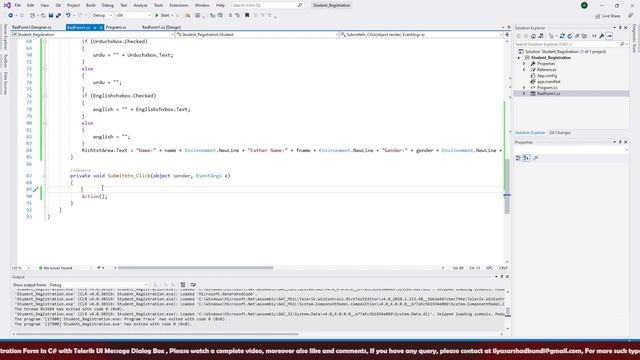
Task: Click the editor horizontal scrollbar
Action: point(196,268)
